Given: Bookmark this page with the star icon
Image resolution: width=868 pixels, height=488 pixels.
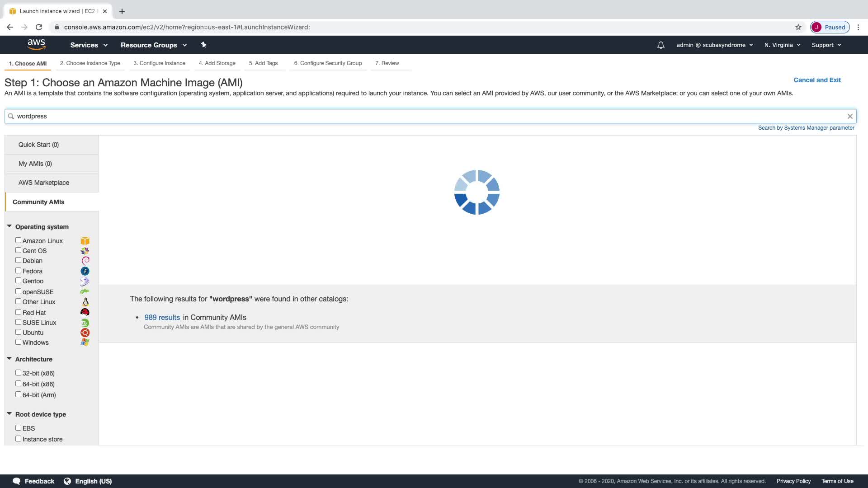Looking at the screenshot, I should (x=798, y=27).
